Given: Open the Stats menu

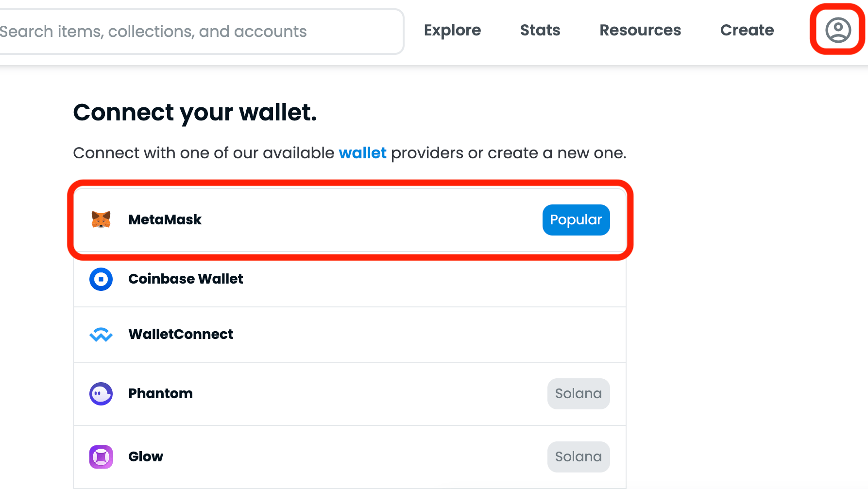Looking at the screenshot, I should 540,30.
